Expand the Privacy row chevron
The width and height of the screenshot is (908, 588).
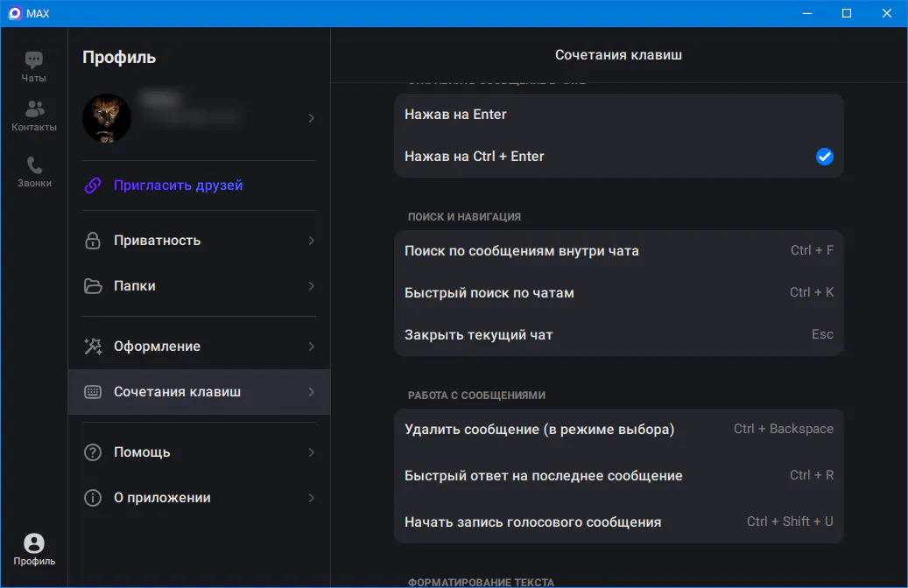coord(311,241)
